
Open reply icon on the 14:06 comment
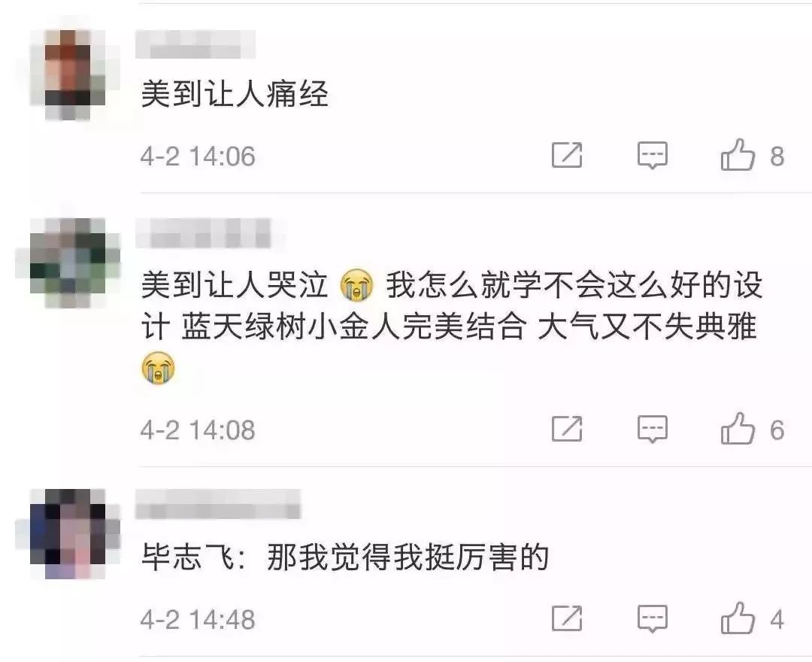click(653, 156)
